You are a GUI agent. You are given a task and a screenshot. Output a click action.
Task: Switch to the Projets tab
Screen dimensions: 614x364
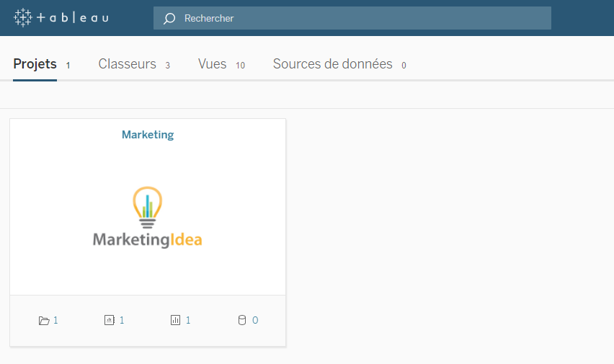(x=35, y=64)
